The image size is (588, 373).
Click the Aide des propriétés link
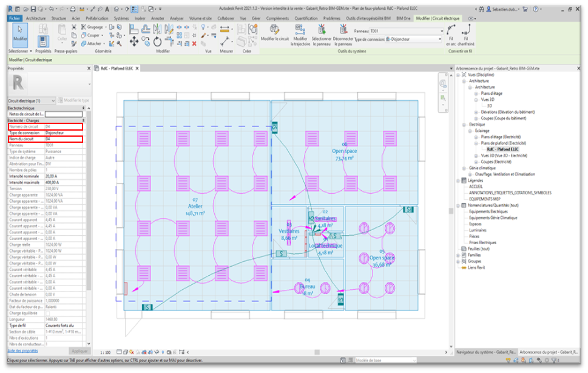tap(22, 351)
